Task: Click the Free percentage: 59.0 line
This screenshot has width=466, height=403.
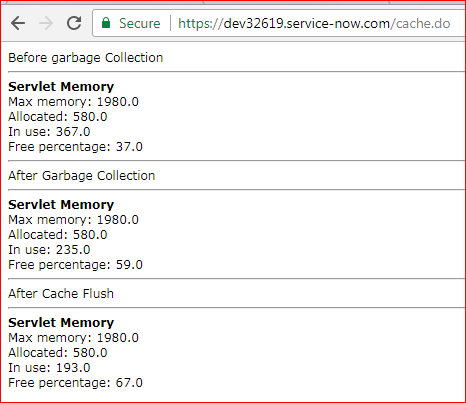Action: tap(75, 265)
